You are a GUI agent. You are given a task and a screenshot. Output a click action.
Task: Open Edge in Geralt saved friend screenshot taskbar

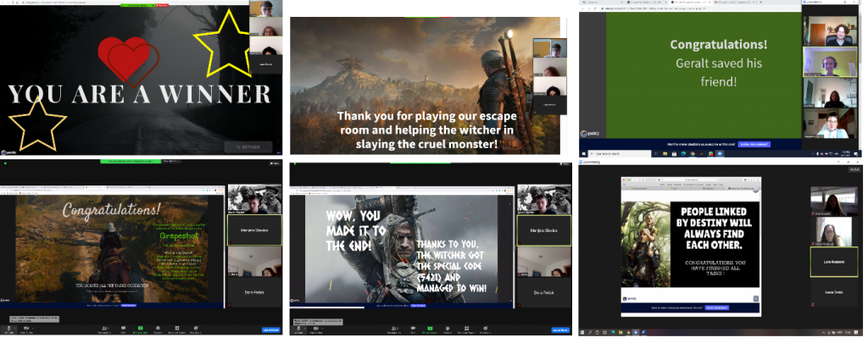683,154
